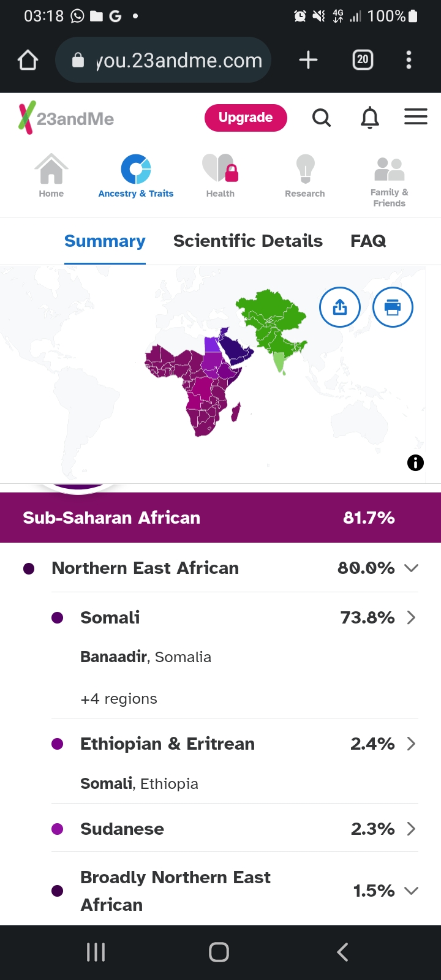Show the +4 regions link
The image size is (441, 980).
click(x=119, y=699)
